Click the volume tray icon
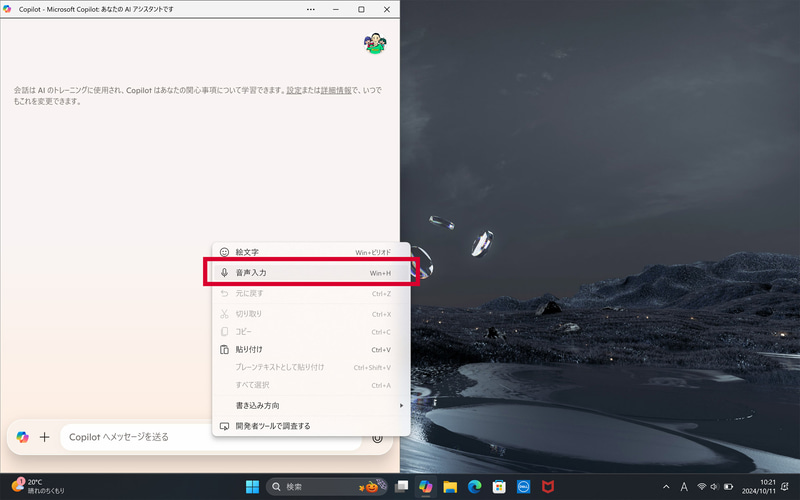Image resolution: width=800 pixels, height=500 pixels. [x=714, y=487]
